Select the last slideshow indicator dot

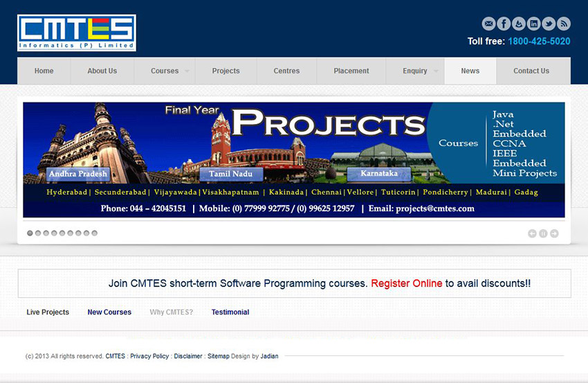point(95,233)
